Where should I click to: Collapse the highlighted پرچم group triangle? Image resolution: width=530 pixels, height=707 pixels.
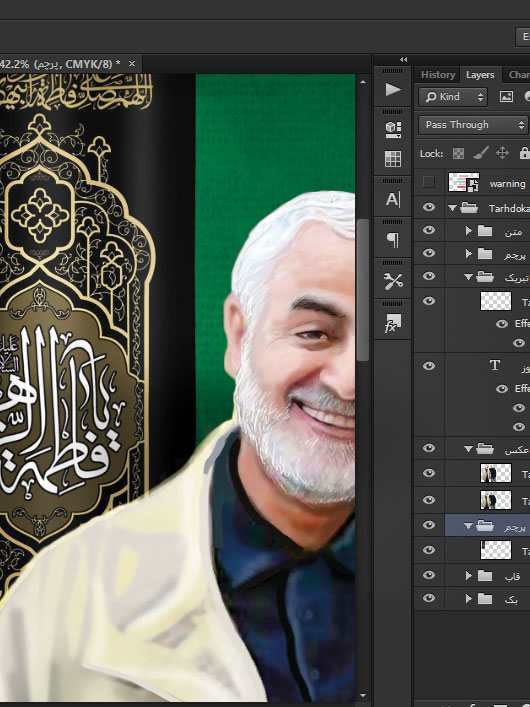(468, 526)
